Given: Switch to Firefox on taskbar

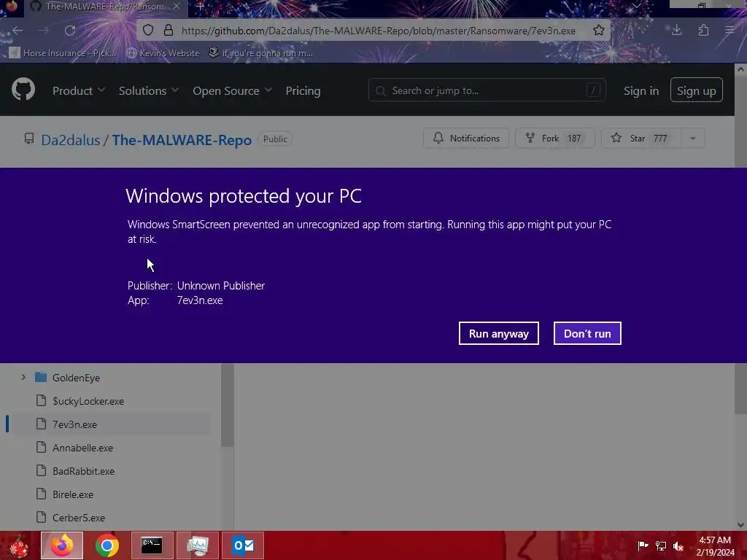Looking at the screenshot, I should [62, 545].
